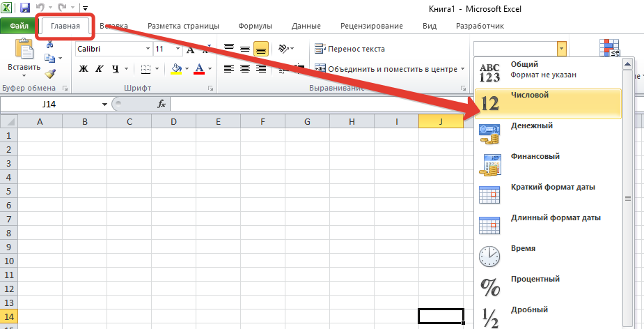Switch to the Рецензирование tab
Image resolution: width=644 pixels, height=329 pixels.
pos(372,26)
